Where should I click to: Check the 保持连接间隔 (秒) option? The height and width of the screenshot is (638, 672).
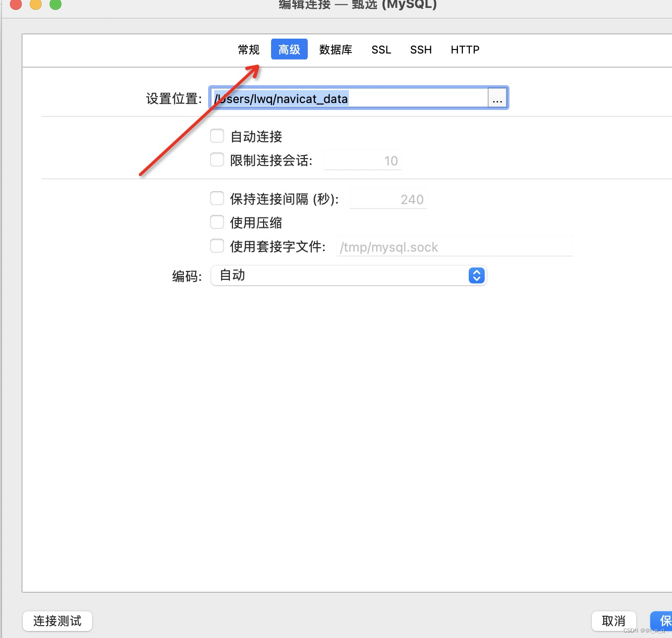217,198
